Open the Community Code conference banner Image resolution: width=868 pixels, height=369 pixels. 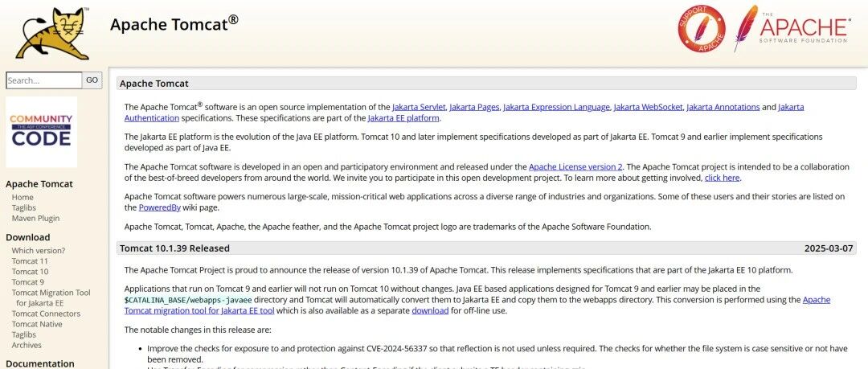click(x=41, y=132)
